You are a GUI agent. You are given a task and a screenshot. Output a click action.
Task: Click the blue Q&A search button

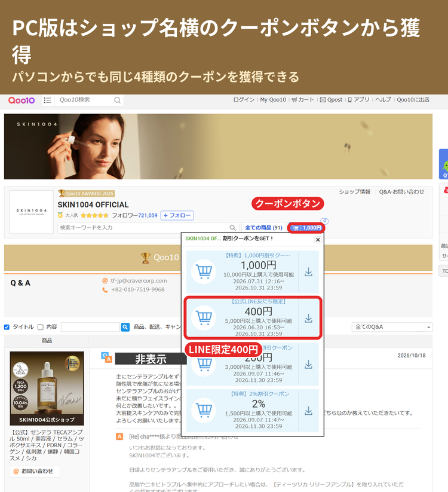click(x=125, y=327)
